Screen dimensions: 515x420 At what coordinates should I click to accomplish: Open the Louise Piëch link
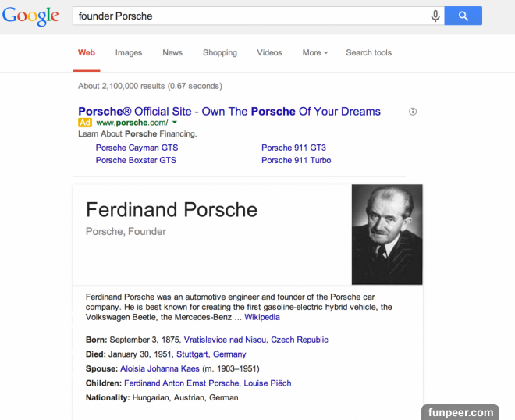click(269, 383)
